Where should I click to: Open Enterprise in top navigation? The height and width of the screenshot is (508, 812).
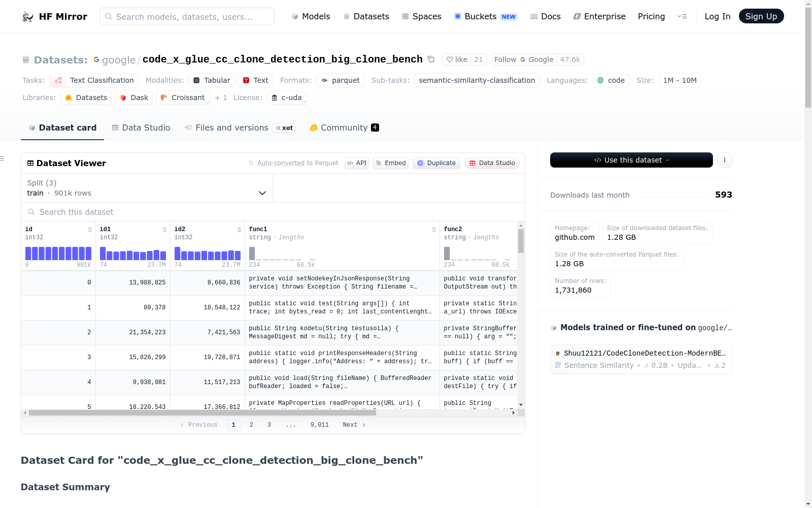[599, 16]
